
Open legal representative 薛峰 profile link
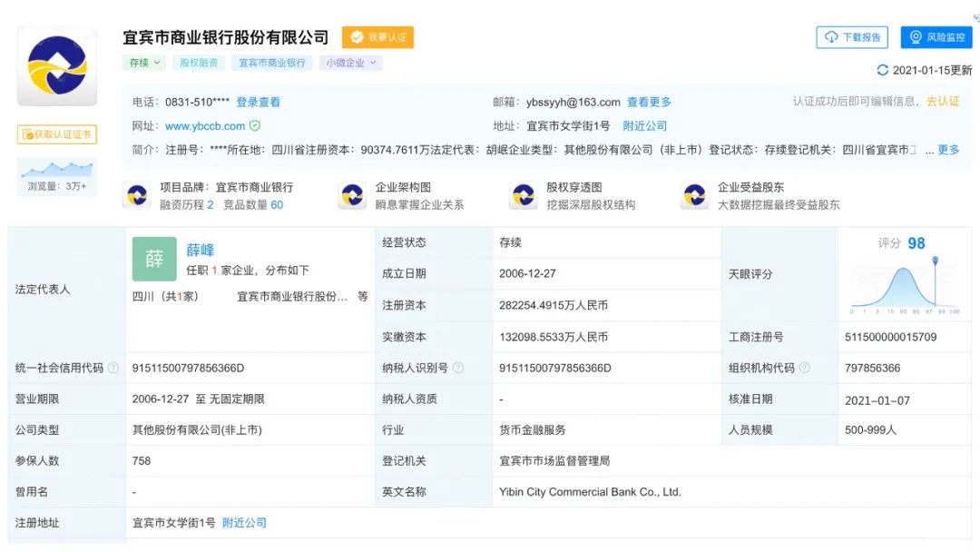pyautogui.click(x=201, y=250)
